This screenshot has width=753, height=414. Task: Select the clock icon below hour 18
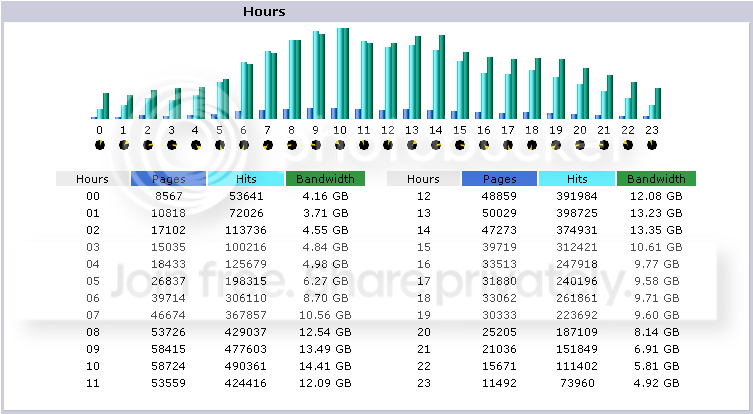pos(532,145)
